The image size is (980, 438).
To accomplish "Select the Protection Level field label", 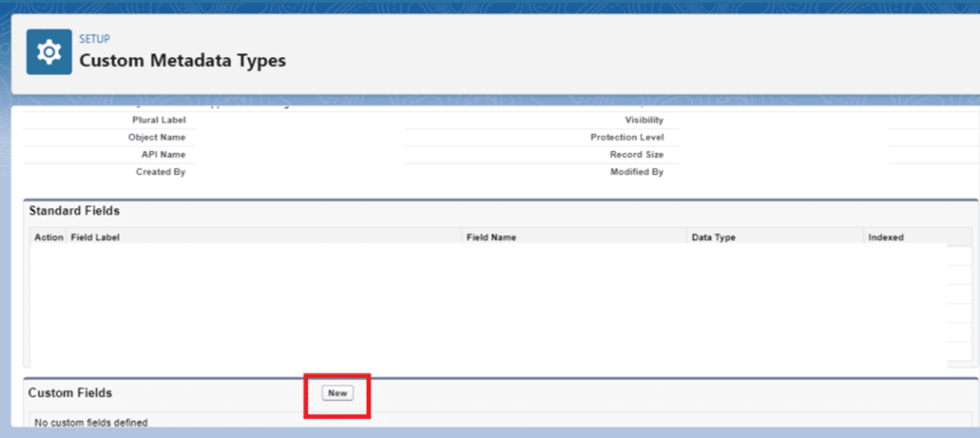I will click(627, 138).
